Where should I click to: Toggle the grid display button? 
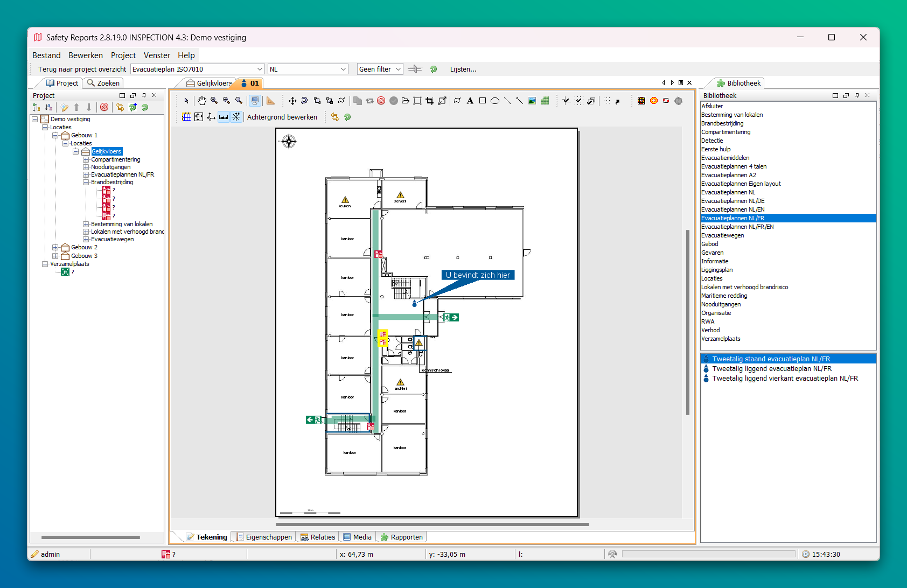coord(186,117)
